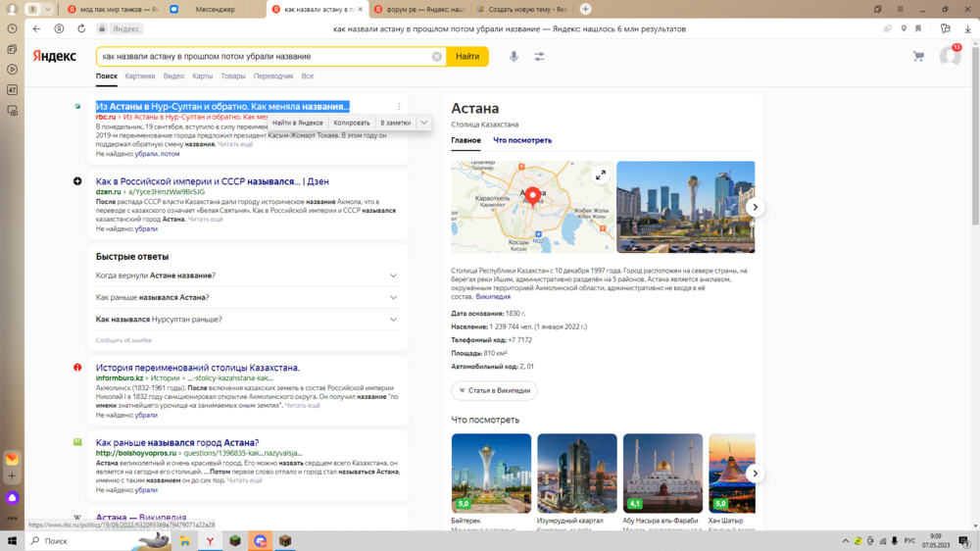Open dropdown arrow next to 'В заметки'
The image size is (980, 551).
coord(423,123)
